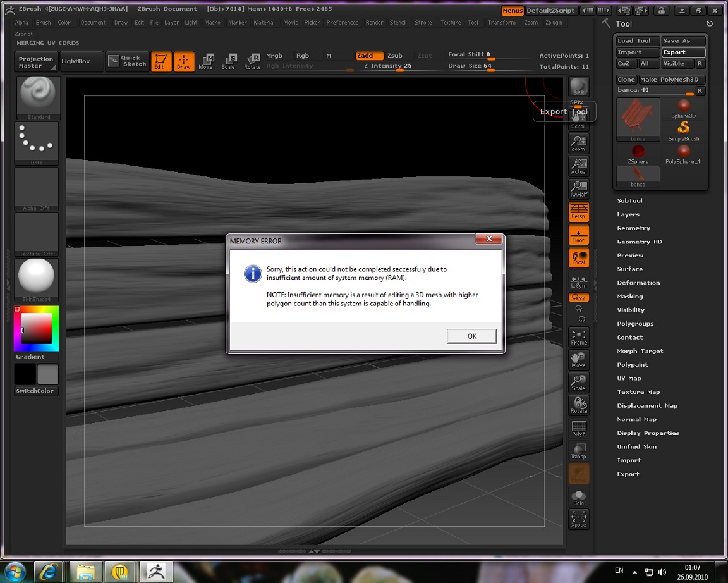The height and width of the screenshot is (583, 728).
Task: Click the Quick Sketch icon
Action: point(127,61)
